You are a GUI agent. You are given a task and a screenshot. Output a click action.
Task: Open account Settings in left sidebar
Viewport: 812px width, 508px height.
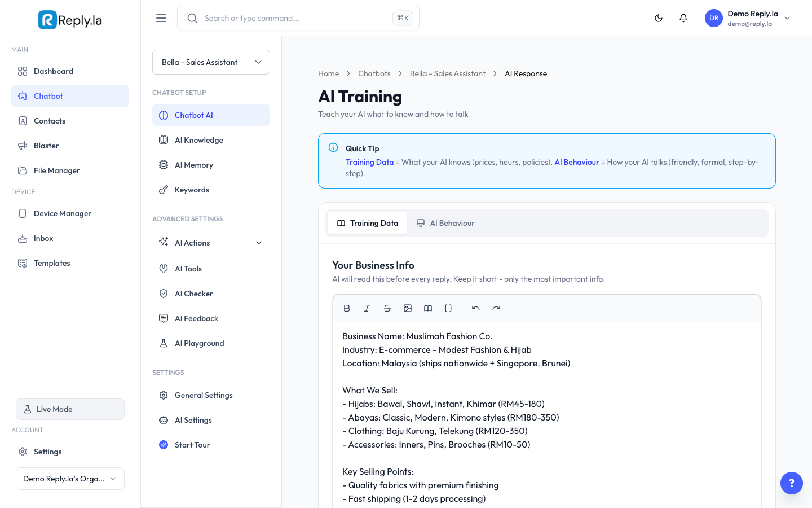coord(70,452)
